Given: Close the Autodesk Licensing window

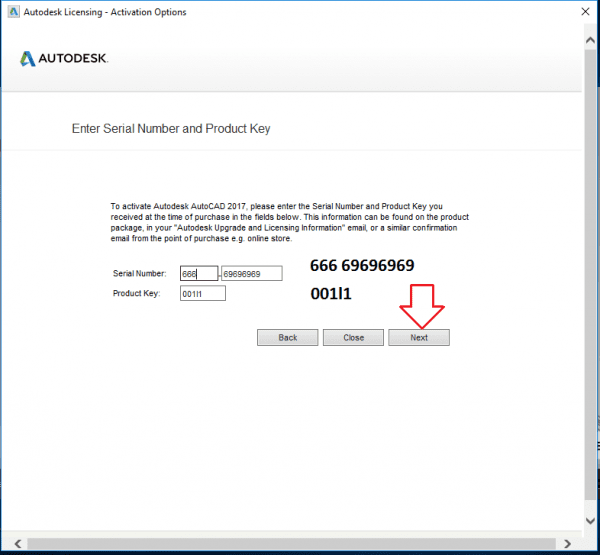Looking at the screenshot, I should 585,12.
